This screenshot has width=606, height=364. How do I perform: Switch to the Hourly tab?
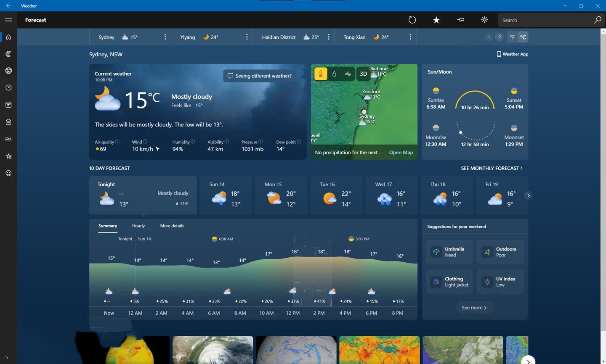click(138, 226)
